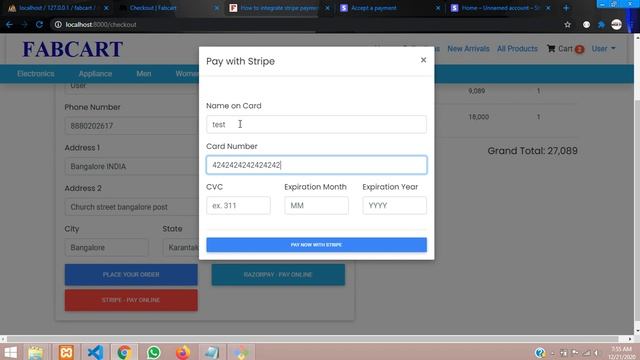Go forward in the browser
The image size is (640, 360).
pyautogui.click(x=24, y=24)
